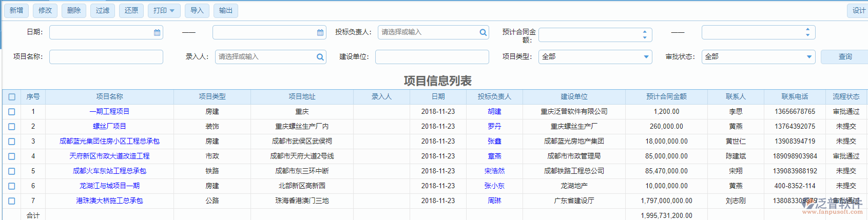Click the 项目名称 text input field
Image resolution: width=868 pixels, height=220 pixels.
coord(106,57)
